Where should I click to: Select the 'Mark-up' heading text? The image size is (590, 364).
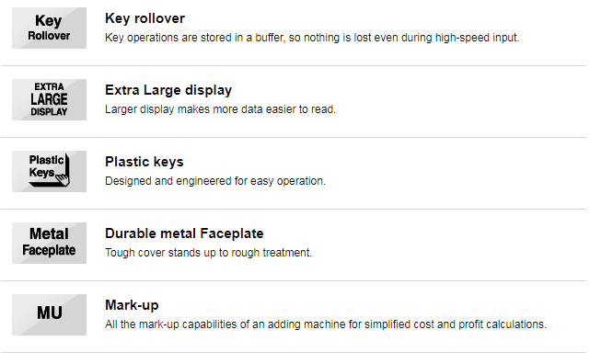pyautogui.click(x=132, y=305)
